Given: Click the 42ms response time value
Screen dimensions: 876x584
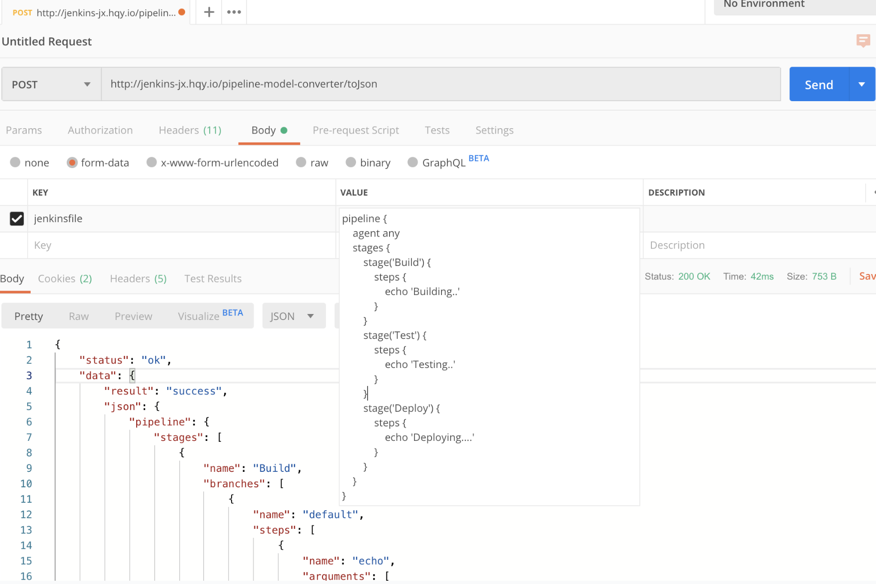Looking at the screenshot, I should click(762, 277).
